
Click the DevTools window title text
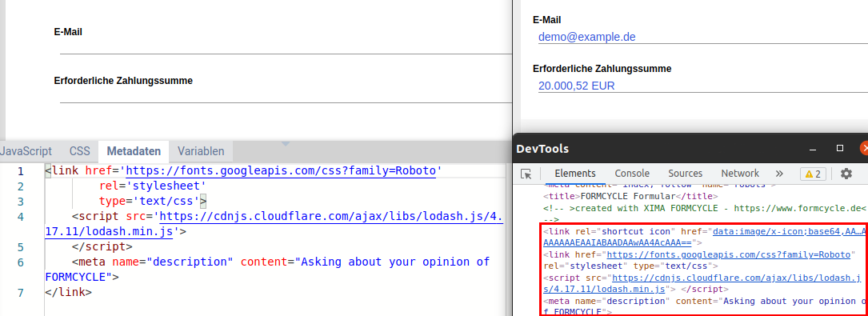point(542,149)
